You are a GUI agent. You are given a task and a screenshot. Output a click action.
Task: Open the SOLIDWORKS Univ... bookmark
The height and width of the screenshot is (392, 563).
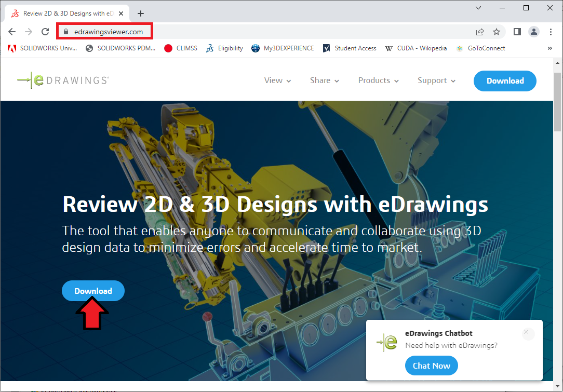coord(43,48)
